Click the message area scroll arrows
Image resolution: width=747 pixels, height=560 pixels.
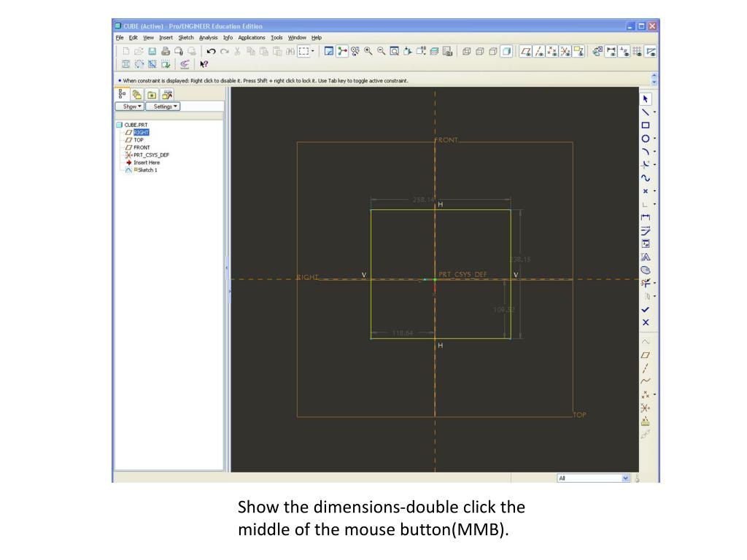654,79
